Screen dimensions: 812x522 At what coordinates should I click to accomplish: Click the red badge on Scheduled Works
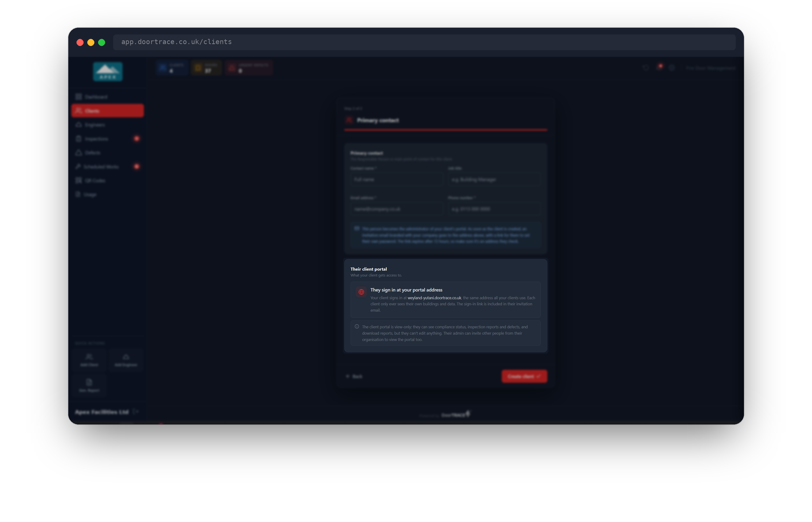(x=136, y=166)
